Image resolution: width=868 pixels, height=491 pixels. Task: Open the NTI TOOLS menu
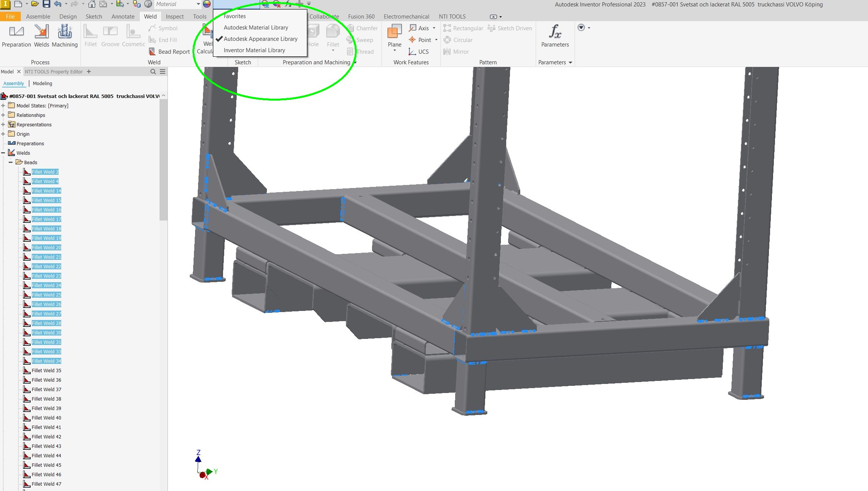452,16
